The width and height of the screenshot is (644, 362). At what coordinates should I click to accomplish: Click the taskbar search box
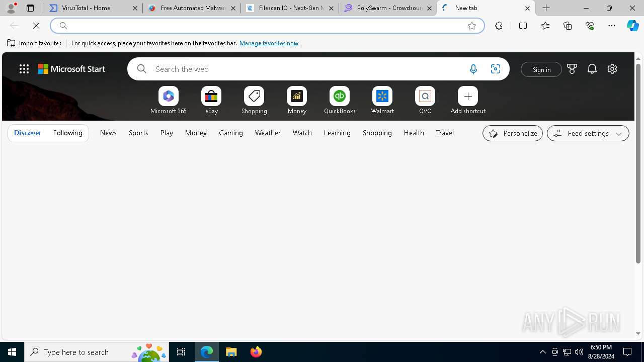click(x=97, y=352)
